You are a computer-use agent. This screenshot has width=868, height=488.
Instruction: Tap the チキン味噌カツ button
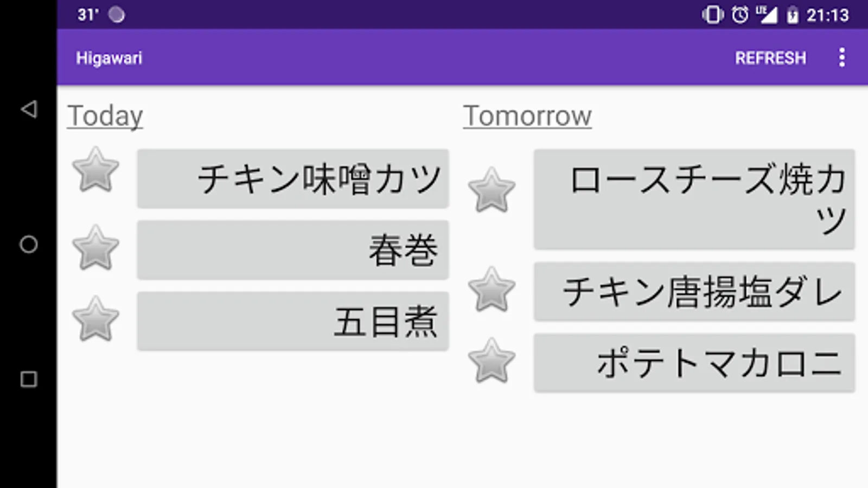tap(293, 179)
